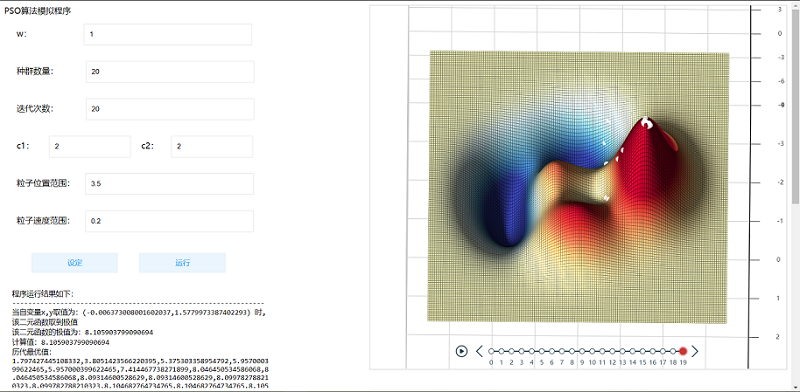Focus the 迭代次数 input field
Image resolution: width=800 pixels, height=392 pixels.
pos(170,109)
